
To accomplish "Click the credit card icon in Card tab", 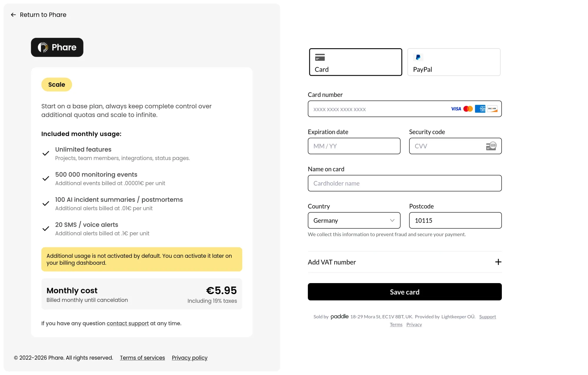I will click(320, 57).
